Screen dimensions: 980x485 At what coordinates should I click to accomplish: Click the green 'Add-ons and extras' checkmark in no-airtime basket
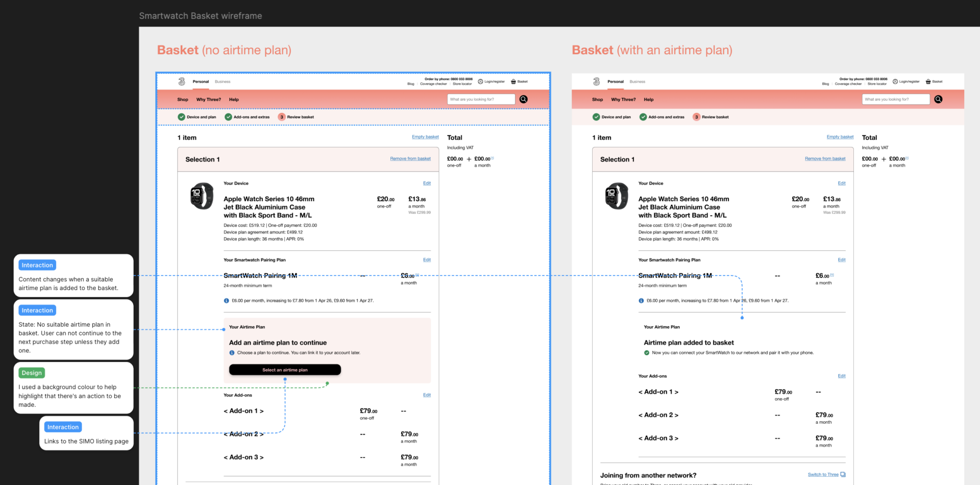click(228, 117)
